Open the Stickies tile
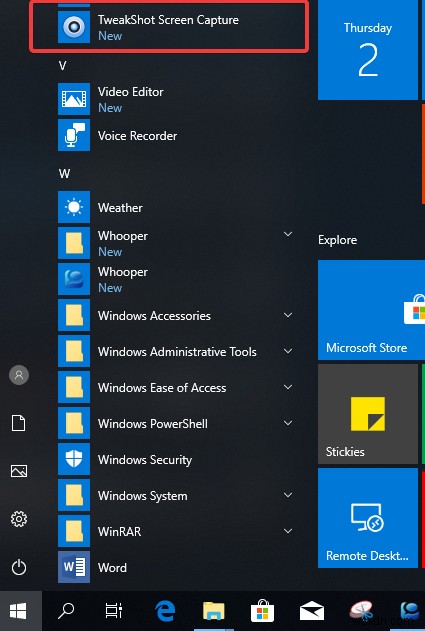 tap(368, 414)
